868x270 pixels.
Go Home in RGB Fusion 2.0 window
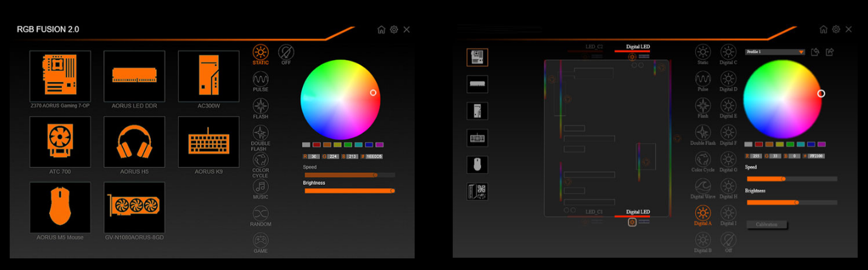[381, 30]
